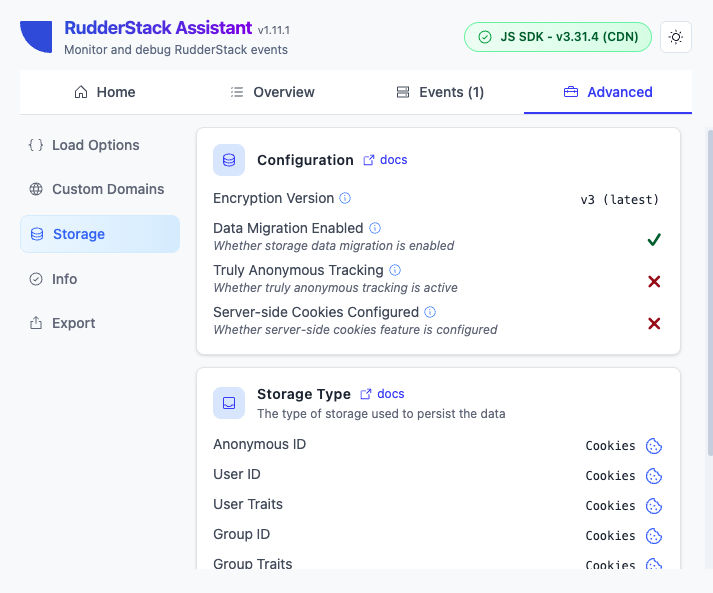Click the User Traits Cookies value
The width and height of the screenshot is (713, 593).
[610, 506]
